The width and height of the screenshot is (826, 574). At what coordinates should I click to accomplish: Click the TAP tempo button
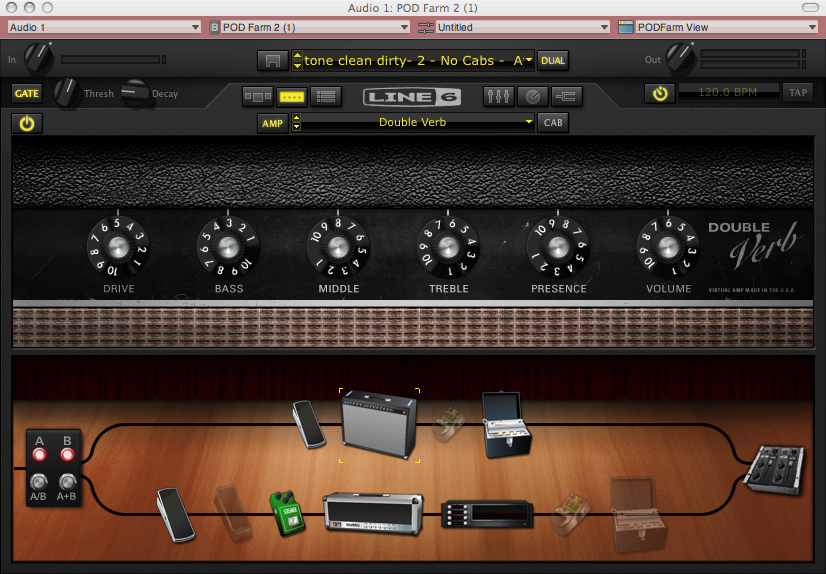[x=797, y=92]
